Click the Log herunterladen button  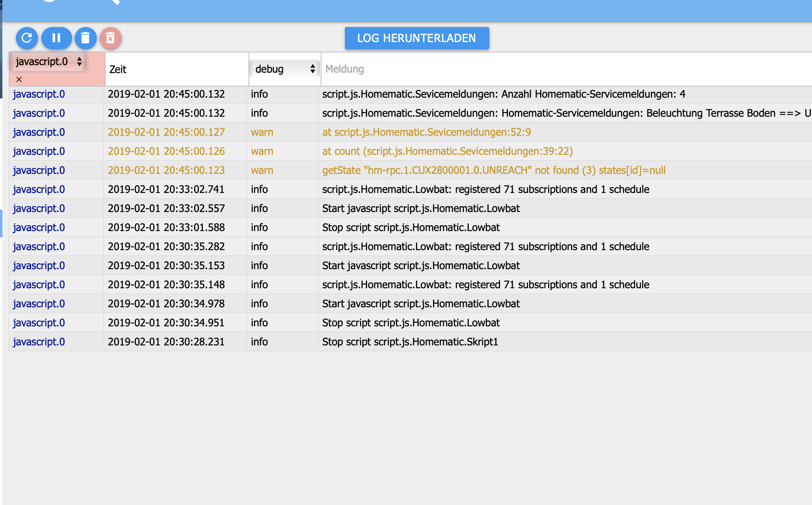point(417,38)
